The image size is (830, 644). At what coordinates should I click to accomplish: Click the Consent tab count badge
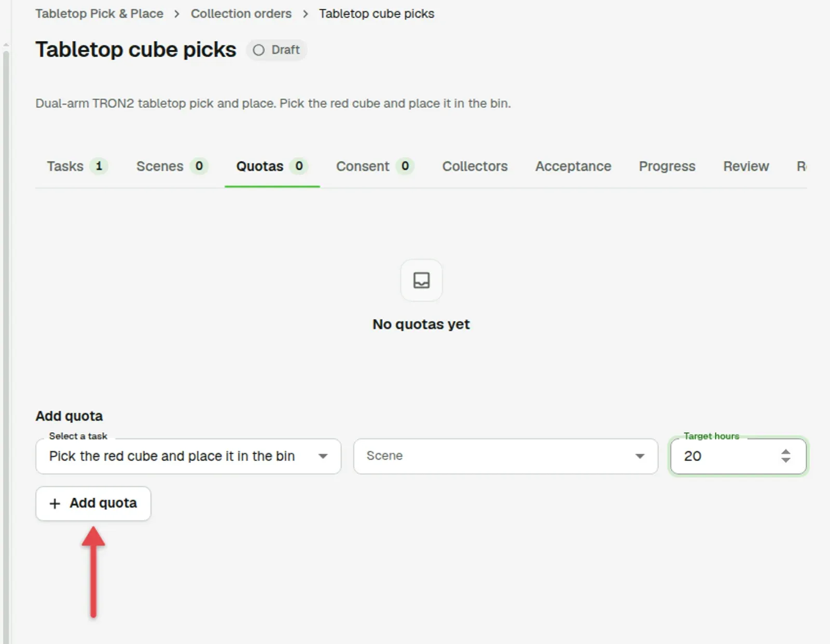pos(405,166)
